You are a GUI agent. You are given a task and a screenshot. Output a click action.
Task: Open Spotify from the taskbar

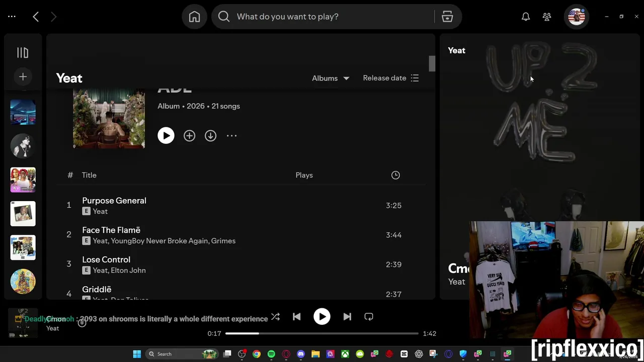(x=271, y=354)
